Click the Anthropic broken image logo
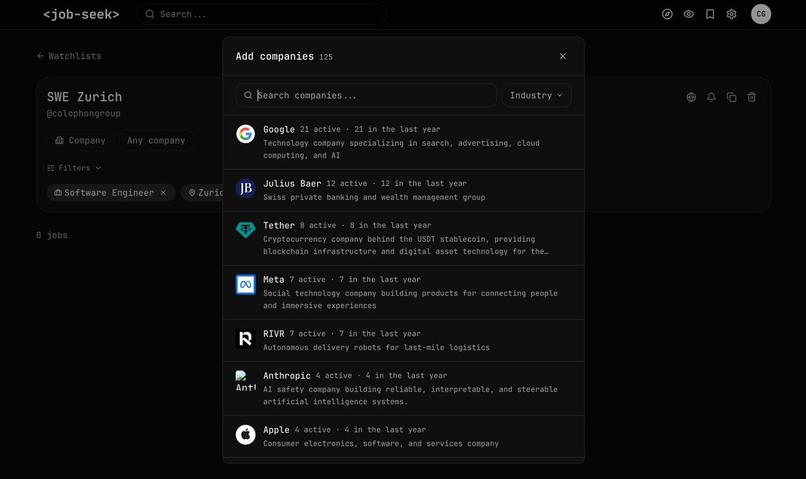 245,381
